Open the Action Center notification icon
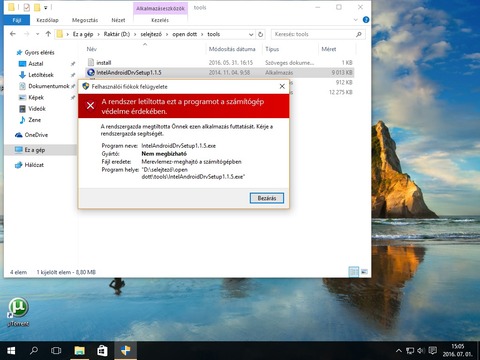The height and width of the screenshot is (360, 480). tap(433, 350)
